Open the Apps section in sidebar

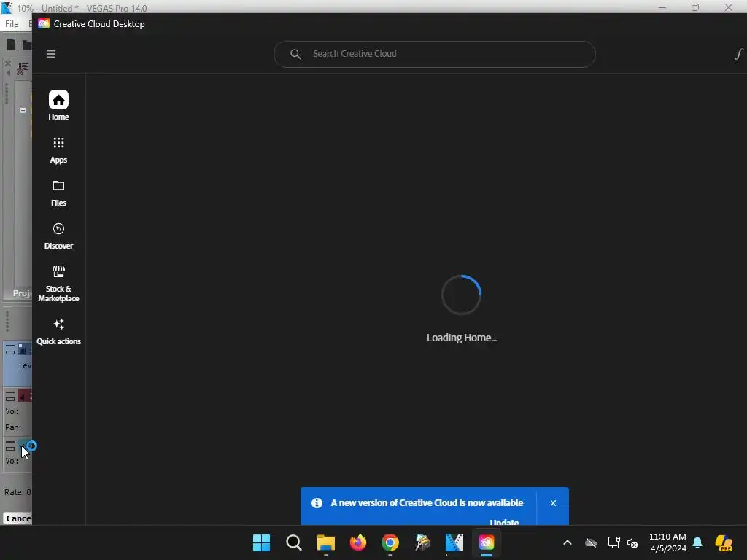(x=58, y=150)
